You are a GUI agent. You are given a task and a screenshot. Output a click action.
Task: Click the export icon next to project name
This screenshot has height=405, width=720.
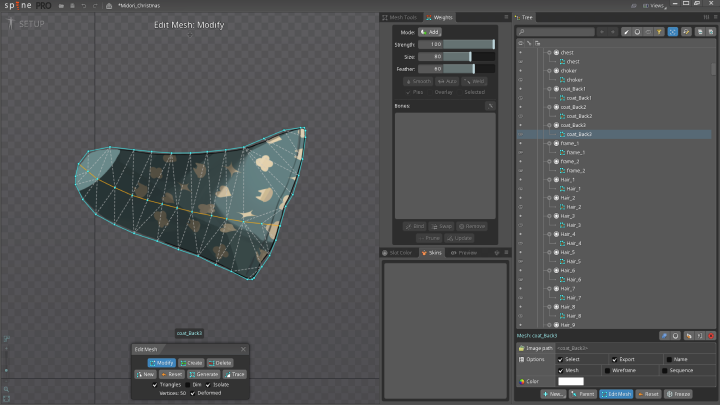point(109,6)
